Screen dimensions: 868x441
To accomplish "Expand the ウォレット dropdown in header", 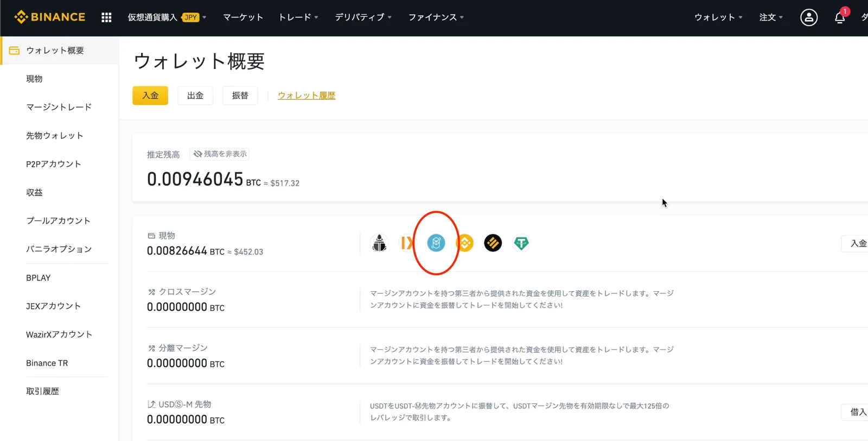I will point(718,17).
